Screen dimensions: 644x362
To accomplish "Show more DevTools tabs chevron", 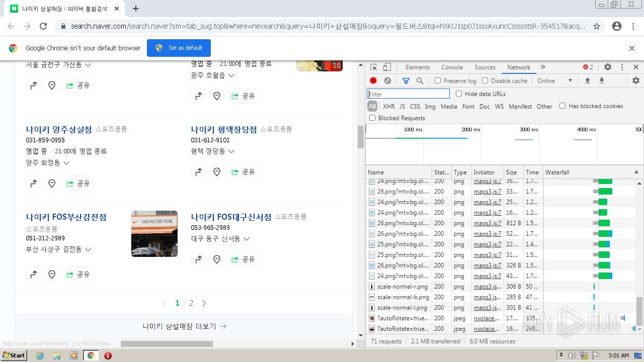I will [x=543, y=67].
